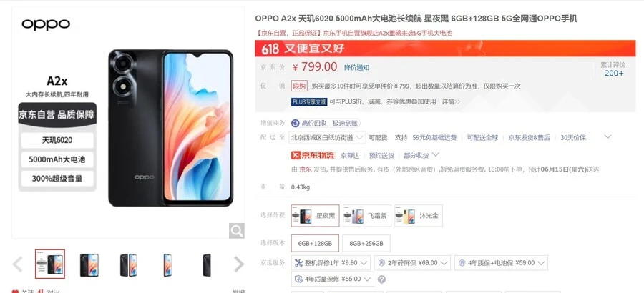Click the 高价回收 recycle icon
Screen dimensions: 644x293
[296, 123]
